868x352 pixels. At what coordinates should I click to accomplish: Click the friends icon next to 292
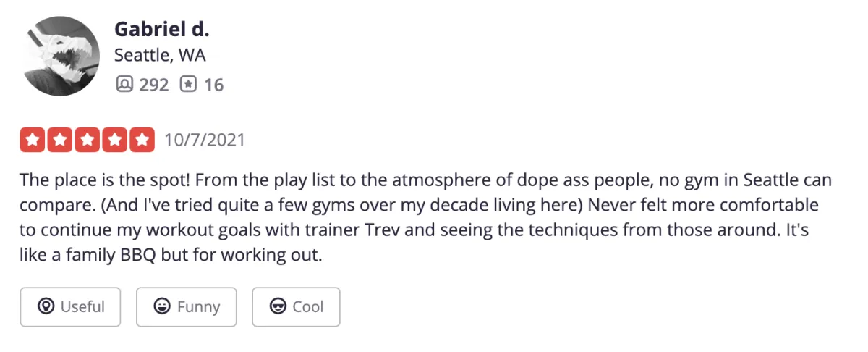[124, 85]
